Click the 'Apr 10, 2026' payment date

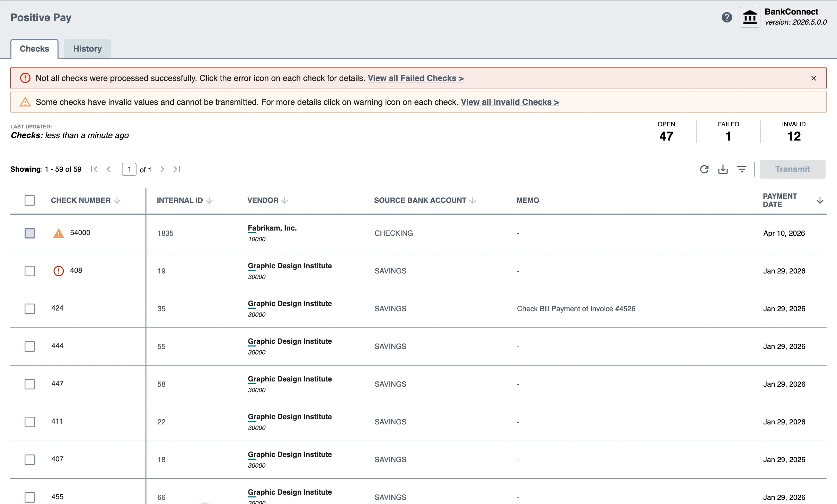pyautogui.click(x=784, y=233)
